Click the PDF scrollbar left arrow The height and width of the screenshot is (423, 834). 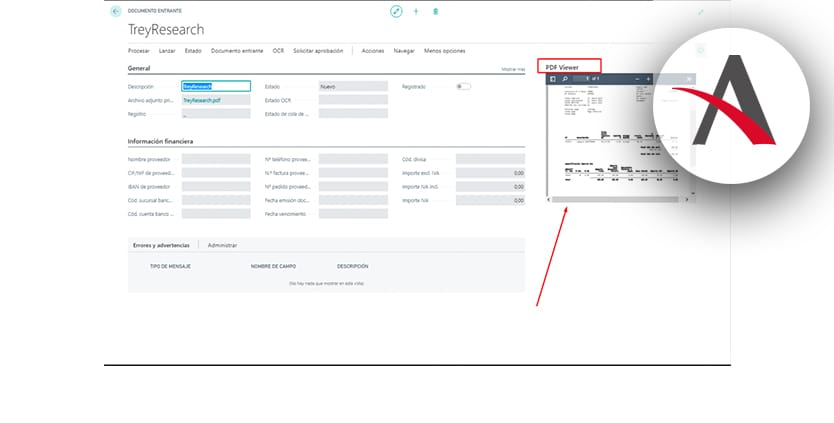[549, 200]
